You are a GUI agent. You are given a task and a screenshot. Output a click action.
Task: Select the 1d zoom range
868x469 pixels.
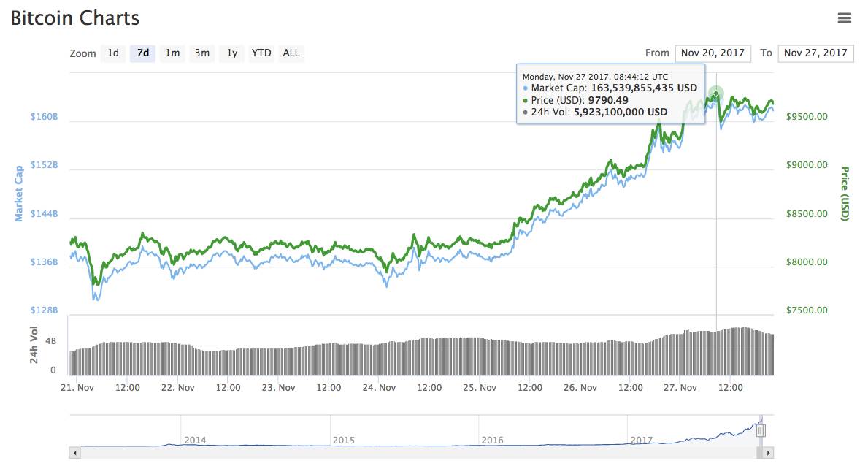coord(113,53)
